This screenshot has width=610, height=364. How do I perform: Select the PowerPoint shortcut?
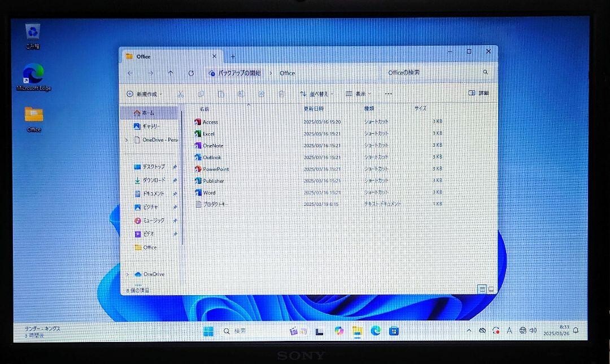[x=212, y=169]
